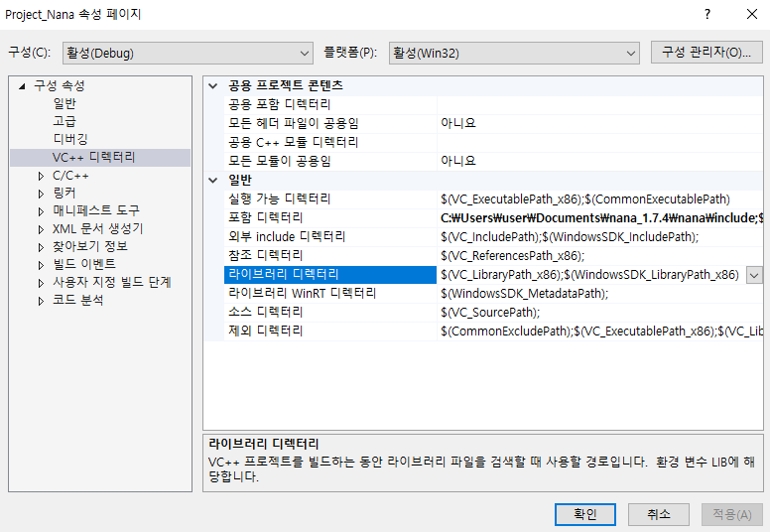770x532 pixels.
Task: Expand the 코드 분석 node
Action: point(42,301)
